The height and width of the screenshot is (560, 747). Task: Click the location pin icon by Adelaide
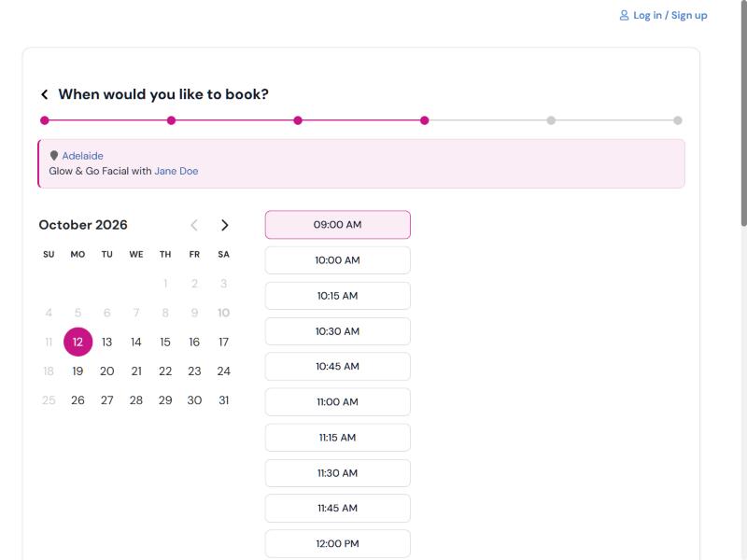54,156
